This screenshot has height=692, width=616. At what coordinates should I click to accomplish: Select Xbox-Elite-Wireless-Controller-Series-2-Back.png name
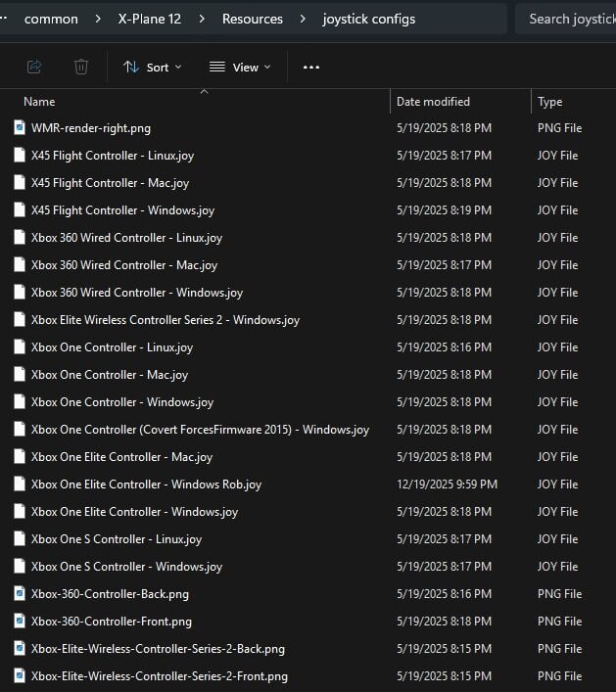(158, 649)
